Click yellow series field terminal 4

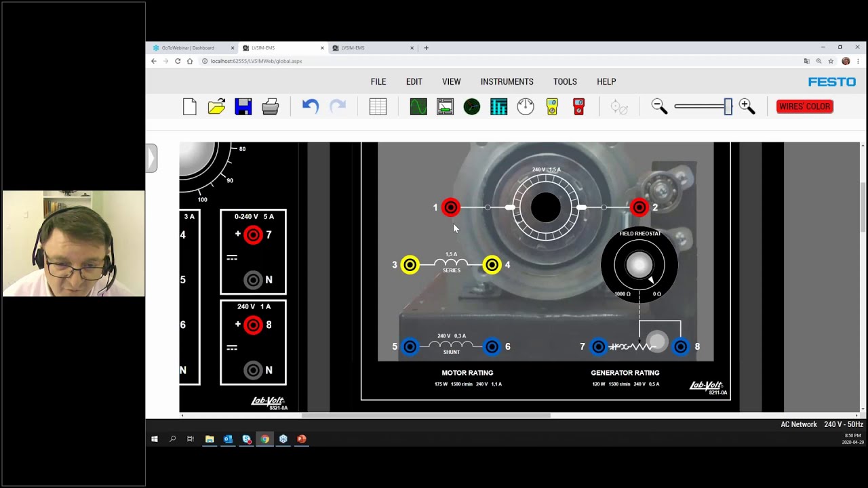(492, 265)
